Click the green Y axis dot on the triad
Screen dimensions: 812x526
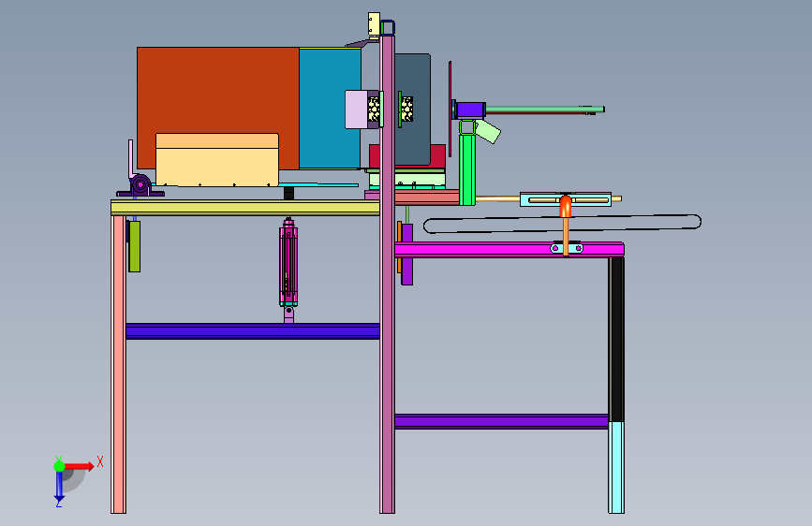pyautogui.click(x=59, y=466)
